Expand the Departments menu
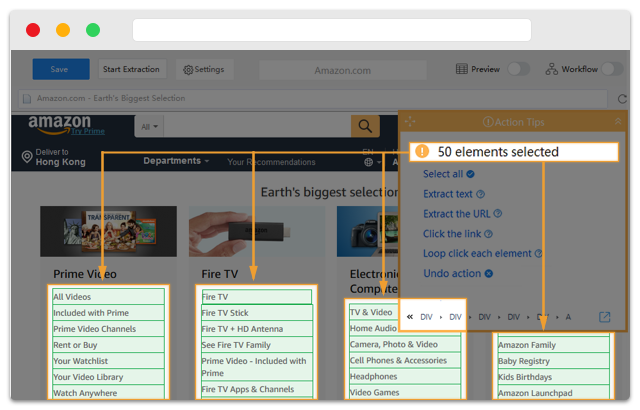This screenshot has height=410, width=640. (176, 161)
